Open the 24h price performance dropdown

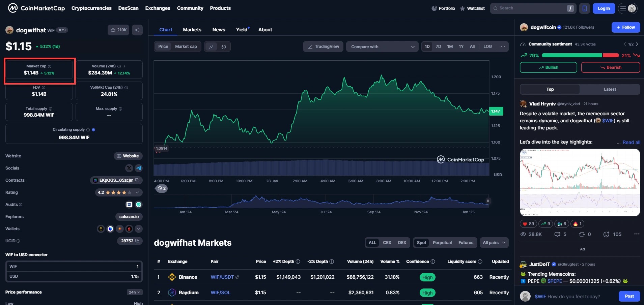(x=135, y=292)
